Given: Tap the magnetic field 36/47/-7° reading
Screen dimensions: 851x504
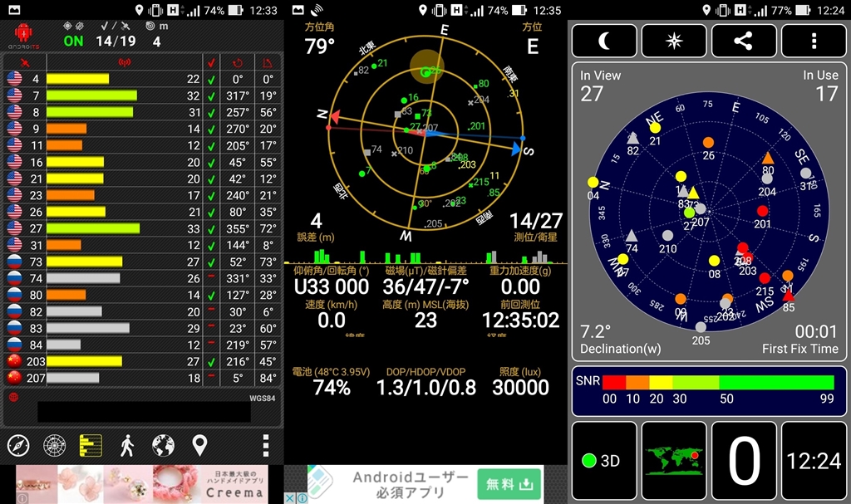Looking at the screenshot, I should point(426,286).
